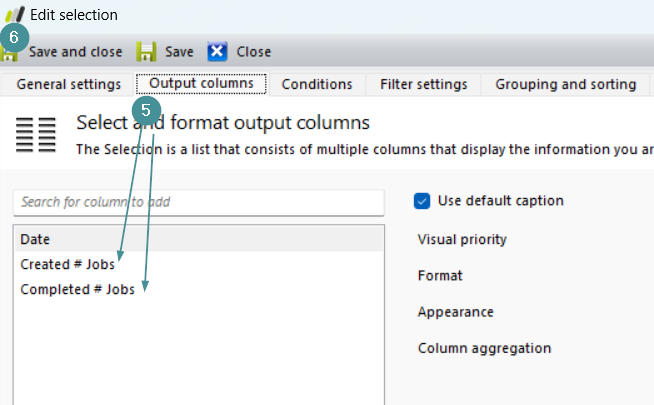
Task: Go to the Filter settings tab
Action: 423,84
